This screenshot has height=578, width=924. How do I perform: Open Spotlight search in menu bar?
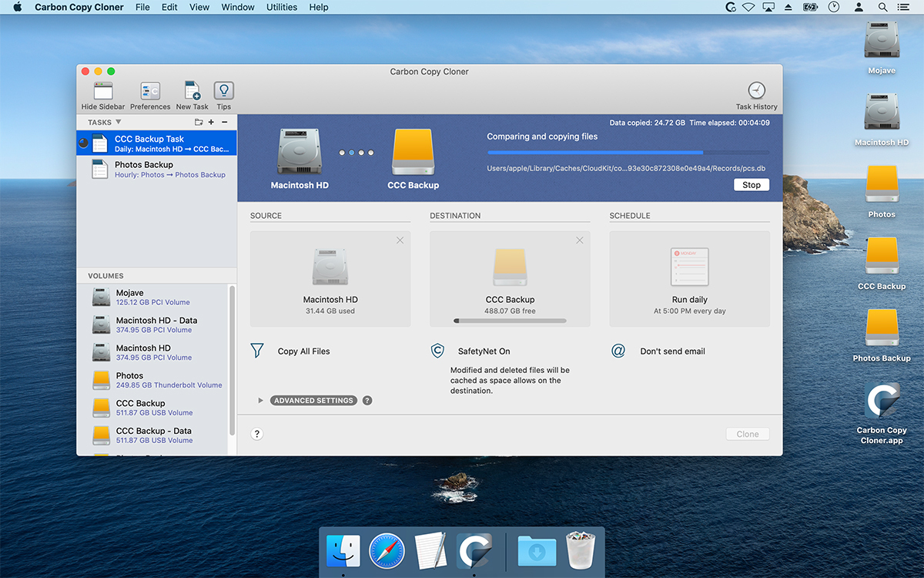(x=882, y=7)
